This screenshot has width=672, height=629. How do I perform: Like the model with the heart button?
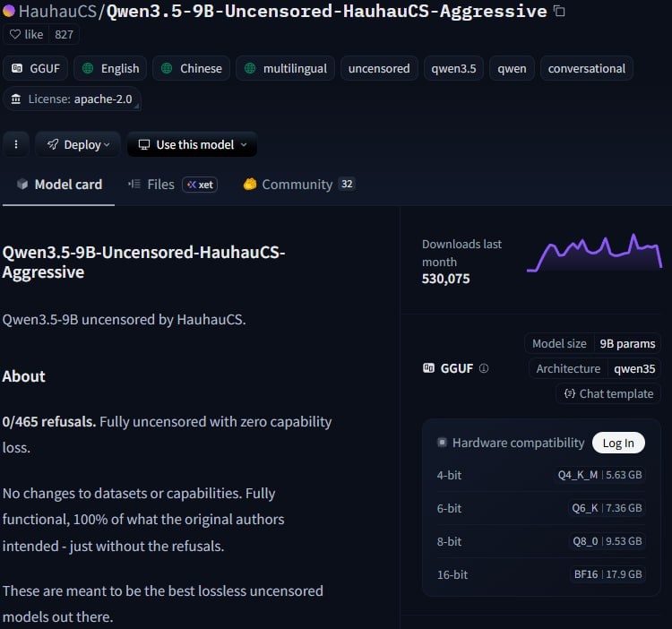26,34
